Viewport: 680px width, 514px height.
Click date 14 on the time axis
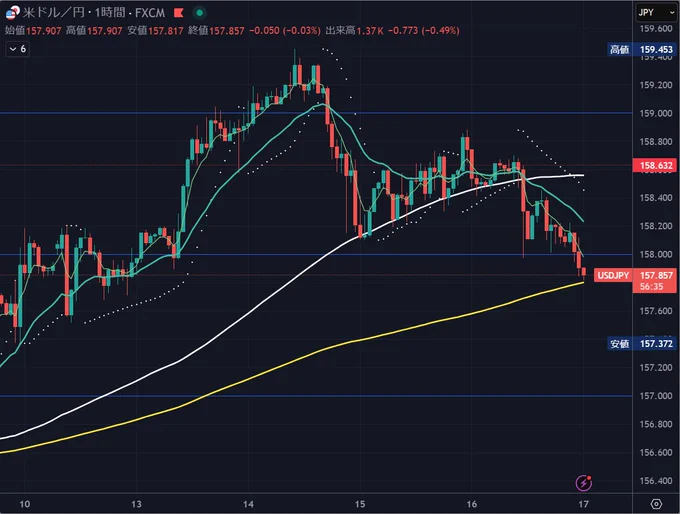click(248, 504)
